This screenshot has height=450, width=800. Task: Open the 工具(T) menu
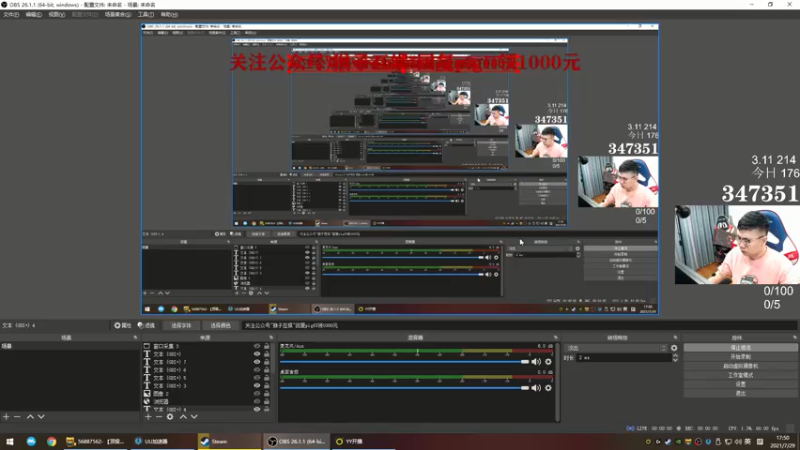coord(145,14)
